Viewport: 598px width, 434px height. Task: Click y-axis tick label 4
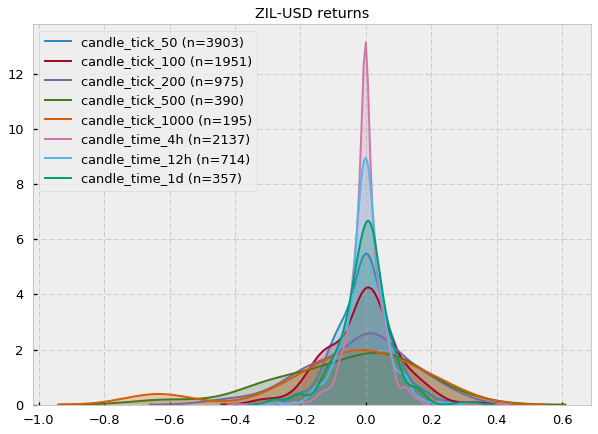pyautogui.click(x=19, y=295)
